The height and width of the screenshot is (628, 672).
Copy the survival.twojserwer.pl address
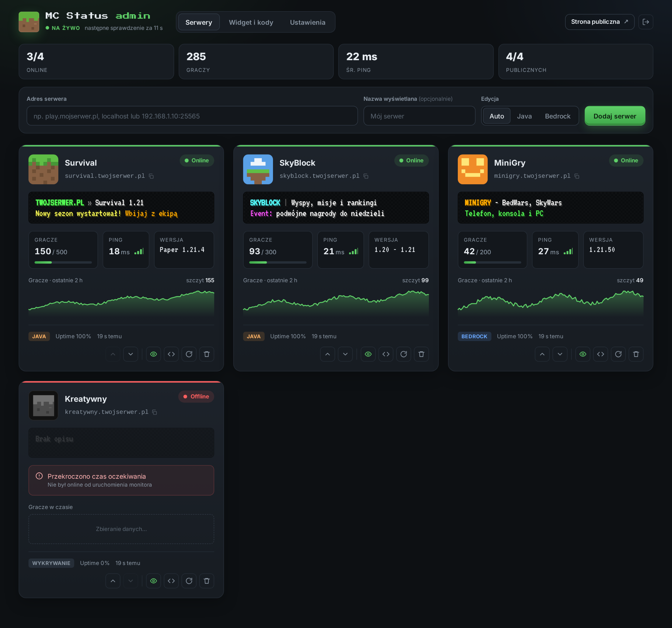151,176
